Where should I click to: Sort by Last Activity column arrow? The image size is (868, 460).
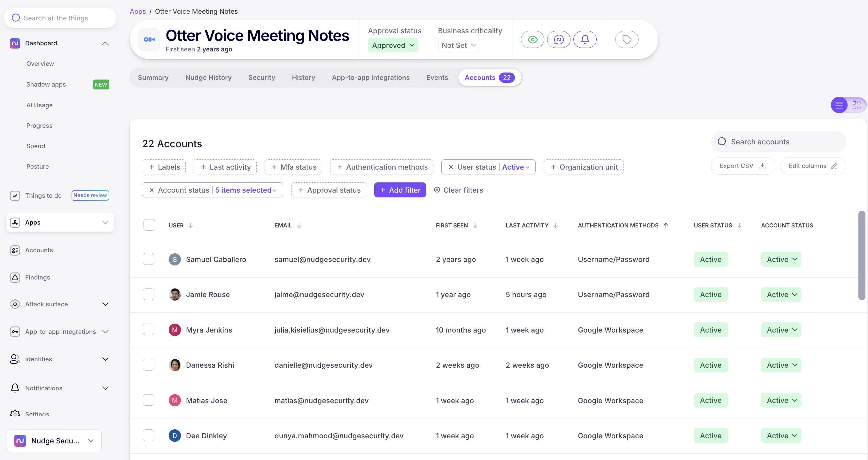[556, 226]
